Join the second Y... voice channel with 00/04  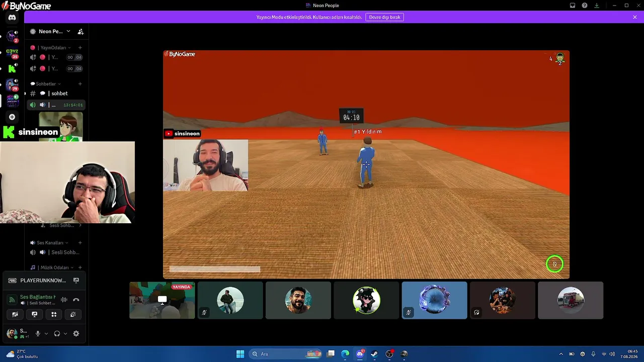(x=55, y=68)
